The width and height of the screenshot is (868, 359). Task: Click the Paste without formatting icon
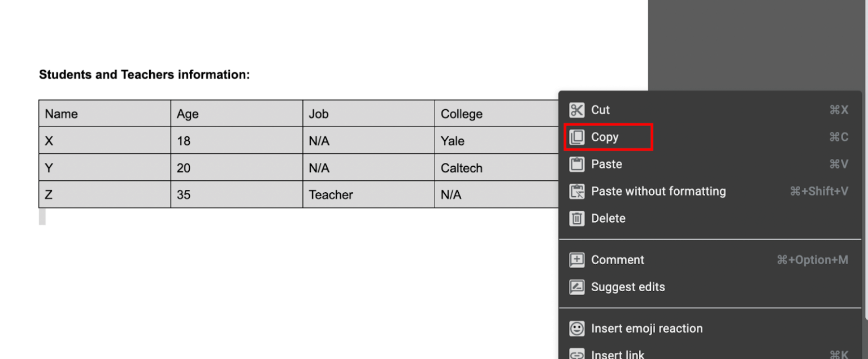[x=576, y=192]
